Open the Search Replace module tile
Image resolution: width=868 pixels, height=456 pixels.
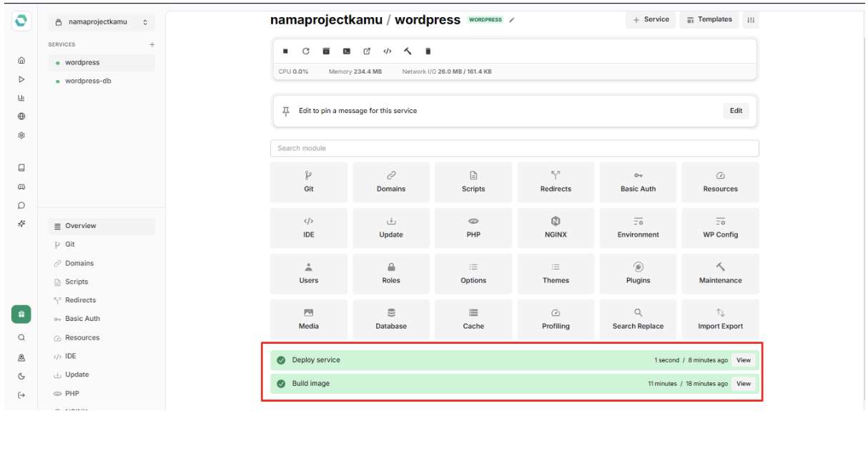(x=638, y=319)
